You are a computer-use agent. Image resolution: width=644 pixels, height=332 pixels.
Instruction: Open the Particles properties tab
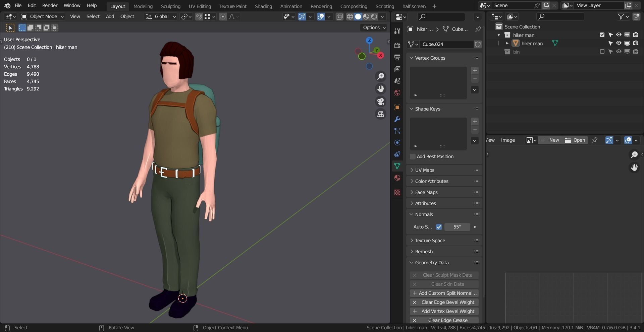pyautogui.click(x=397, y=131)
